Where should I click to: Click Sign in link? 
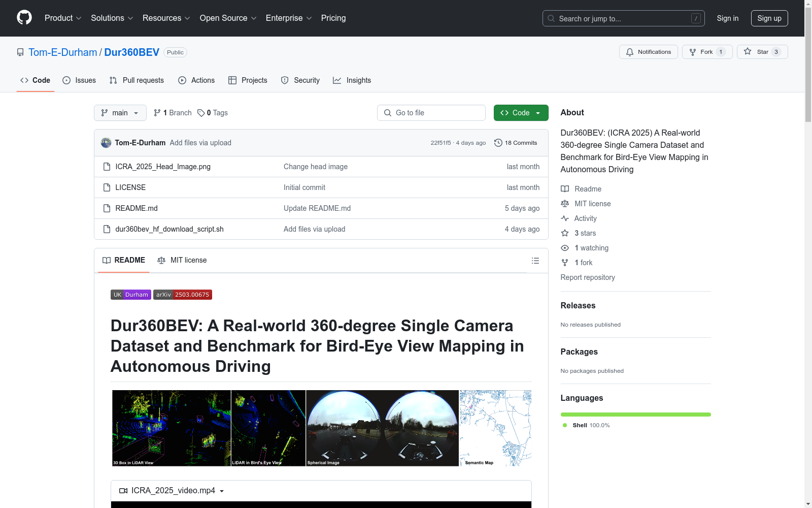(x=728, y=18)
